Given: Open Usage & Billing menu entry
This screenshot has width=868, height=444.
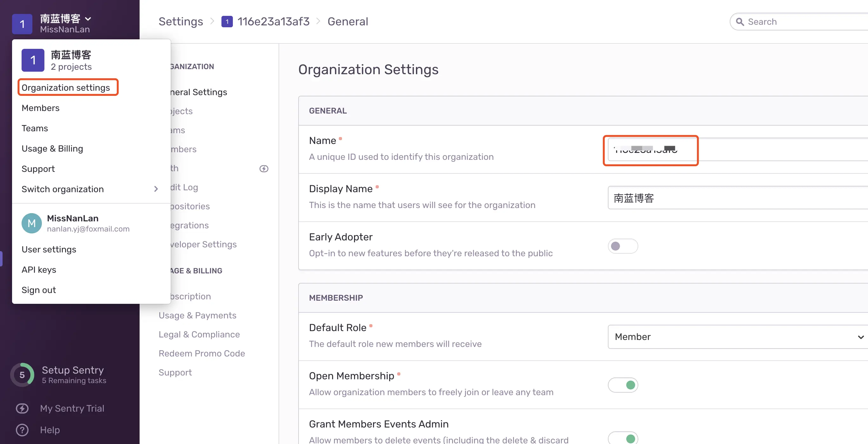Looking at the screenshot, I should (52, 148).
